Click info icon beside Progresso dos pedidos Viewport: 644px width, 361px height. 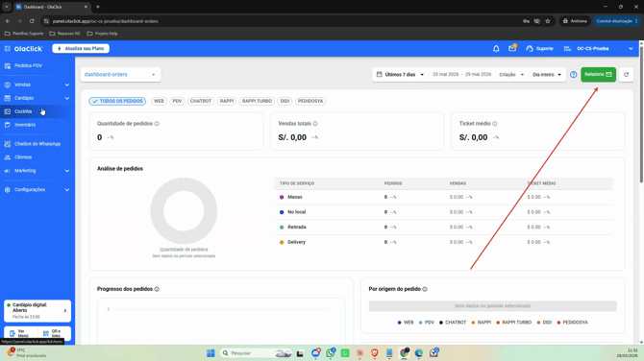pos(157,289)
